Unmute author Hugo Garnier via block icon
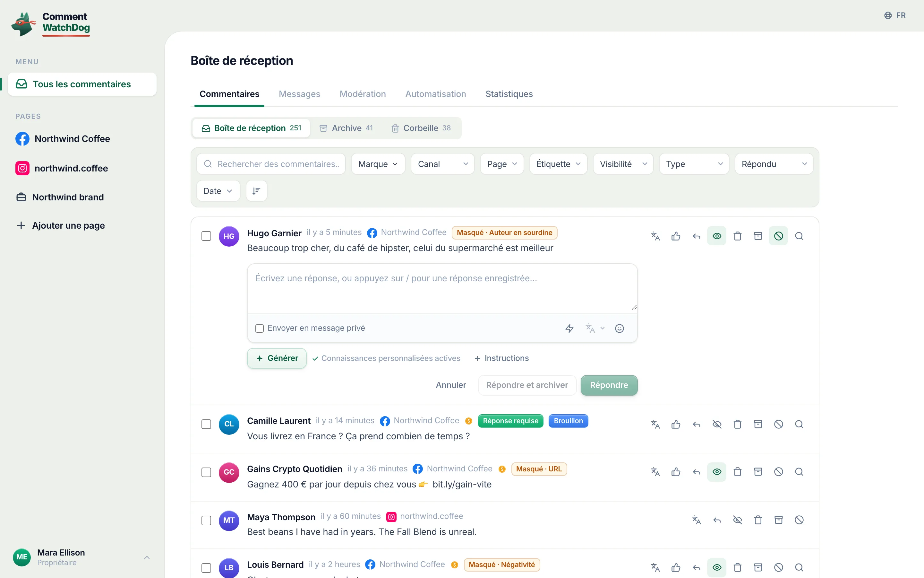Image resolution: width=924 pixels, height=578 pixels. tap(779, 236)
